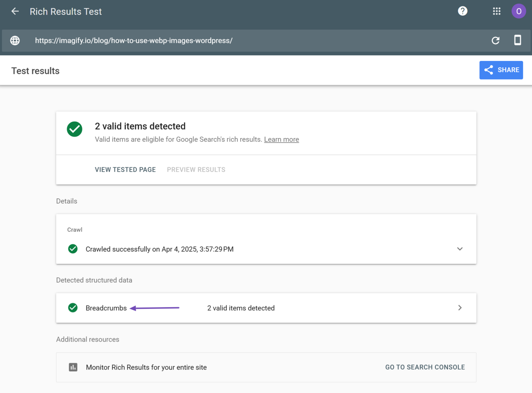This screenshot has height=393, width=532.
Task: Click Go to Search Console
Action: point(425,367)
